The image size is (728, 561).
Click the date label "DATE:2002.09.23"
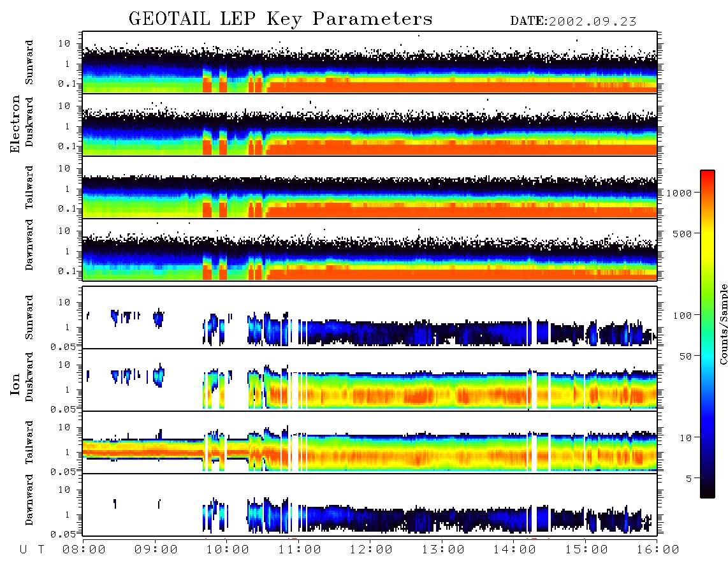pos(573,22)
